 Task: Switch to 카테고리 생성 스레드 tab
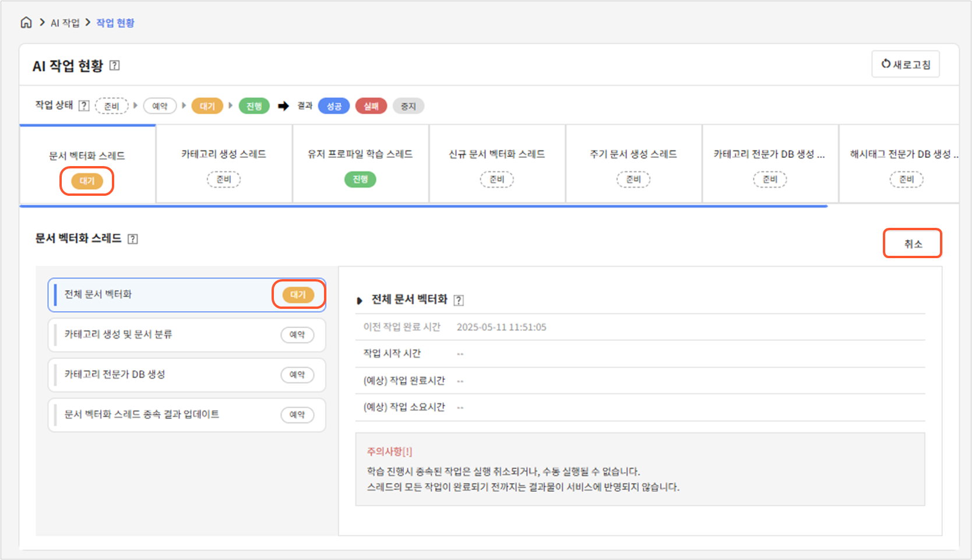pyautogui.click(x=224, y=164)
